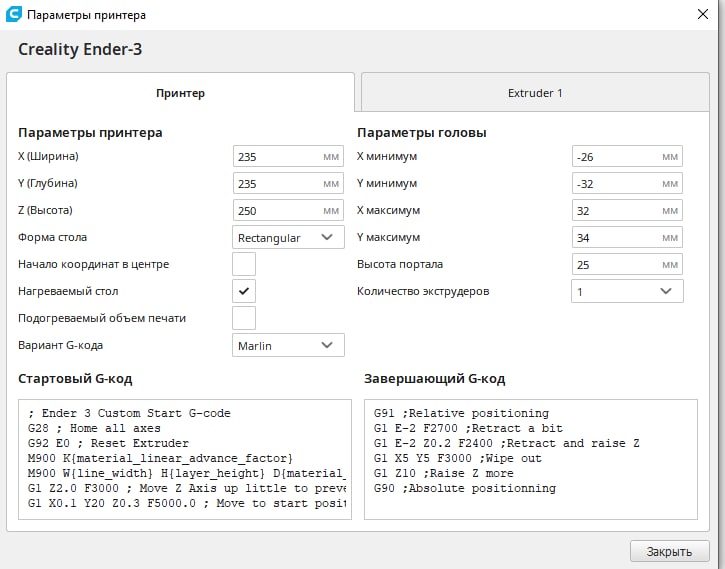This screenshot has width=725, height=569.
Task: Enable Подогреваемый объем печати checkbox
Action: (x=244, y=318)
